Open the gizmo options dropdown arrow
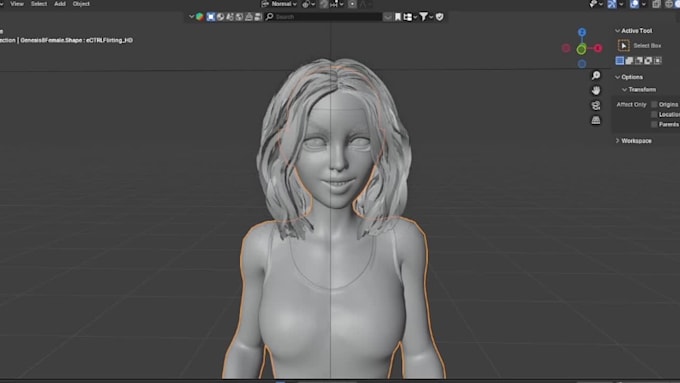 coord(621,4)
